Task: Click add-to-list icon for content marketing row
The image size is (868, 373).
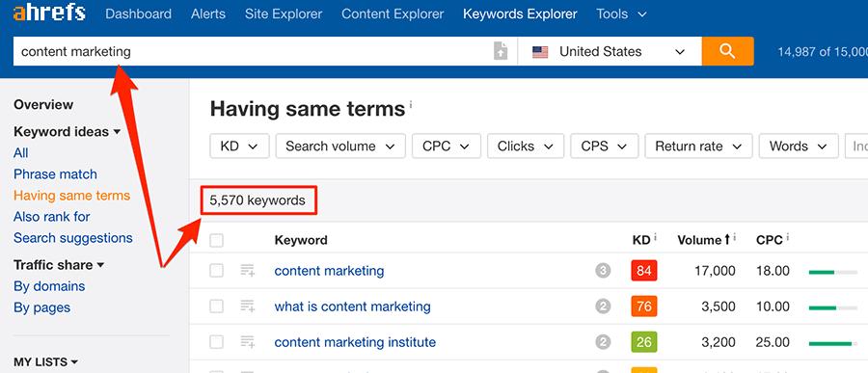Action: [248, 271]
